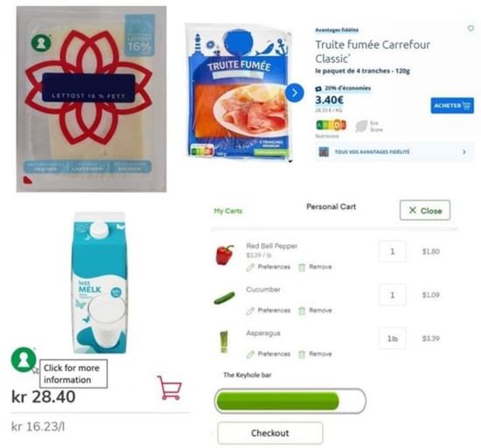The width and height of the screenshot is (481, 448).
Task: Click the Checkout button
Action: (270, 432)
